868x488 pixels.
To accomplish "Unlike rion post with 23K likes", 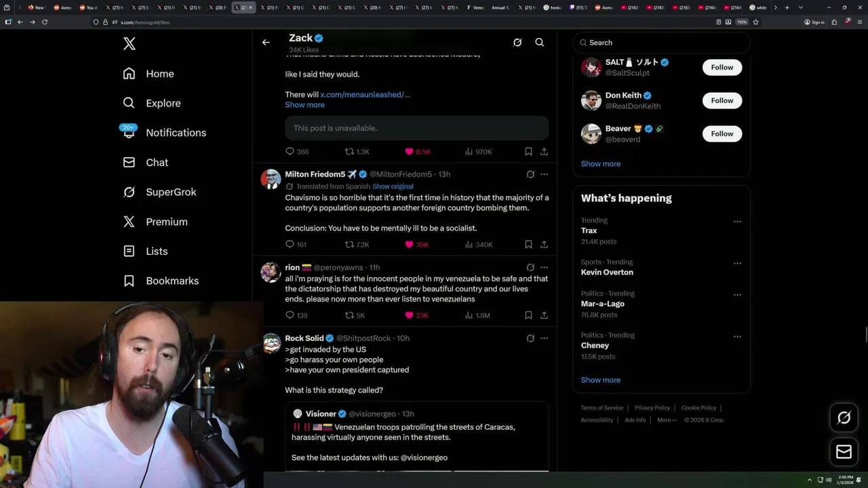I will (416, 315).
